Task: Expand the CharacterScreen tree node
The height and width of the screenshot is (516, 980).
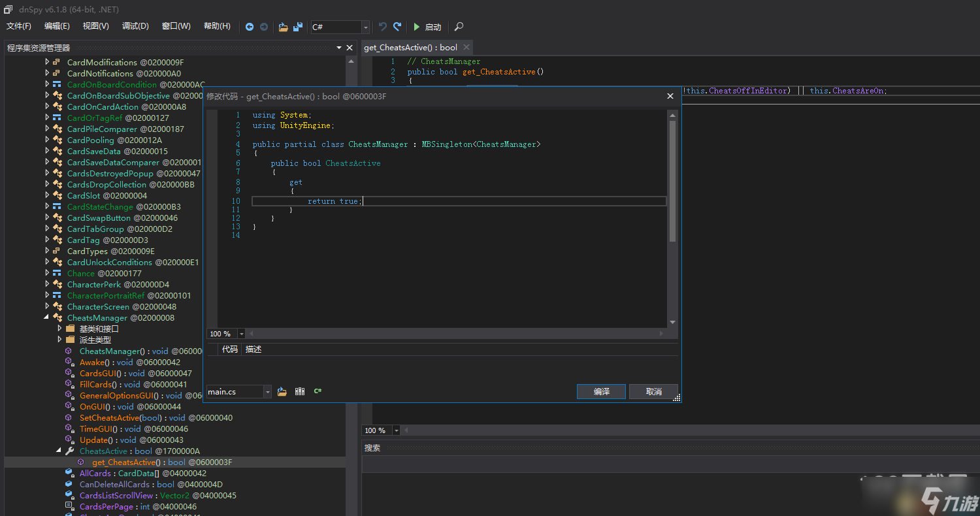Action: click(x=47, y=306)
